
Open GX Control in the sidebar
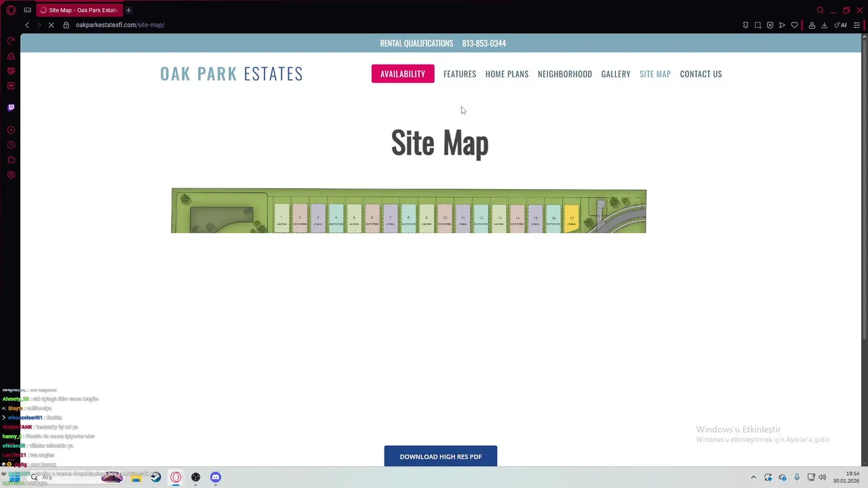[11, 41]
